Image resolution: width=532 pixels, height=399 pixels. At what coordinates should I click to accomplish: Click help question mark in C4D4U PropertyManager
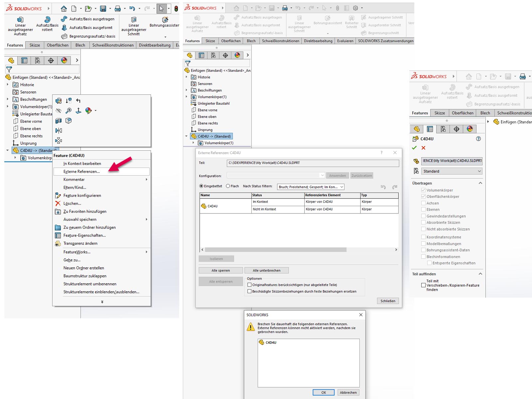coord(478,139)
